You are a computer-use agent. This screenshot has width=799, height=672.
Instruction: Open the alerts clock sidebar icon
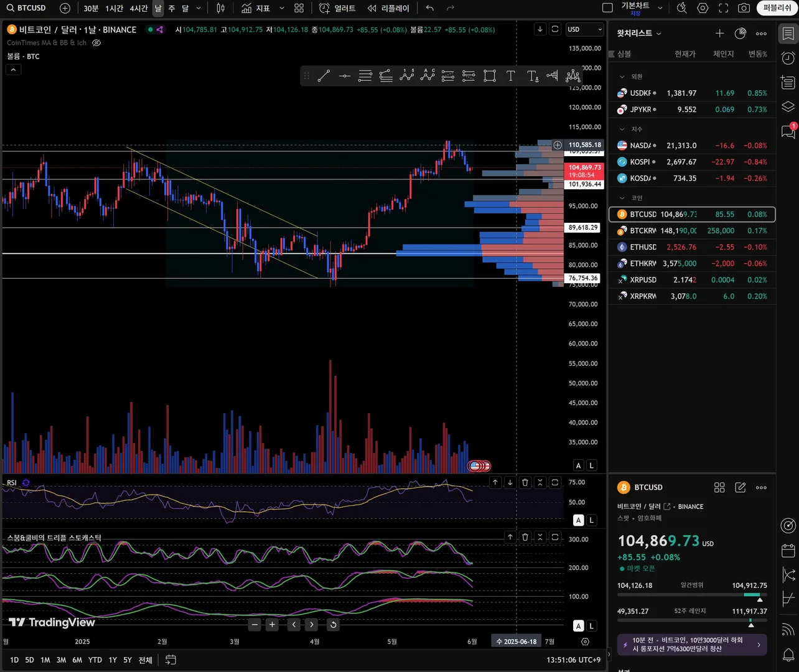[x=788, y=58]
